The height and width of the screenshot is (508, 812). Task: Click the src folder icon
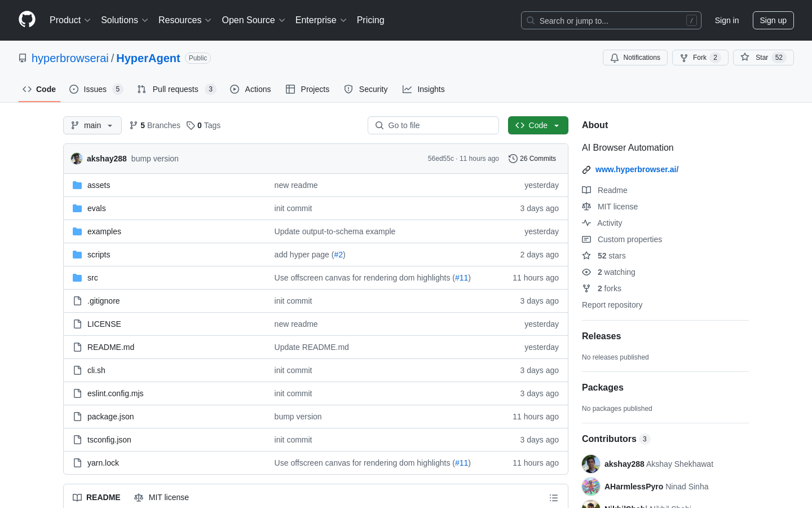click(77, 278)
